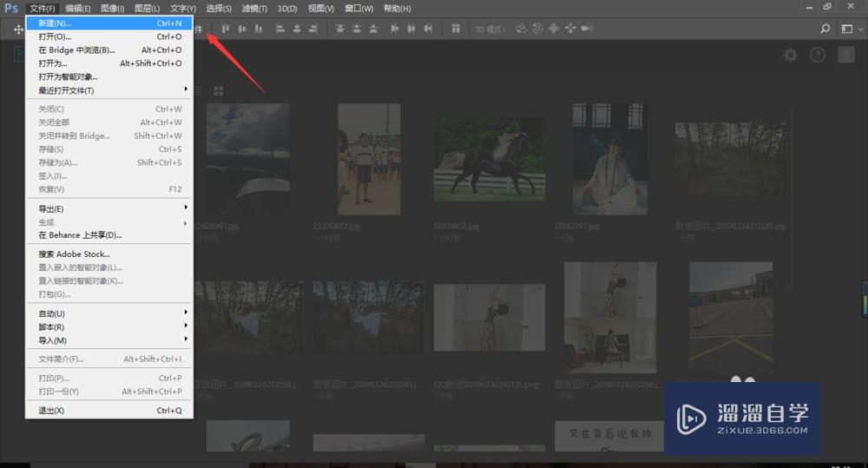Choose 退出(X) to quit Photoshop
This screenshot has height=468, width=868.
pos(109,411)
